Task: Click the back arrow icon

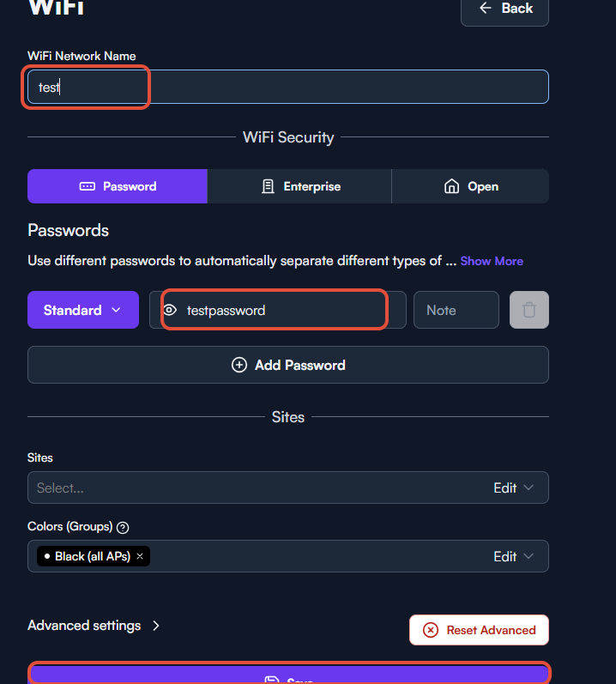Action: click(x=486, y=8)
